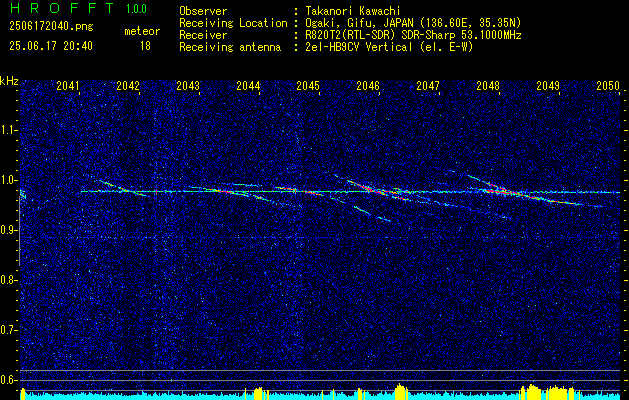Select the version number 1.0.0
Screen dimensions: 629x400
click(136, 9)
